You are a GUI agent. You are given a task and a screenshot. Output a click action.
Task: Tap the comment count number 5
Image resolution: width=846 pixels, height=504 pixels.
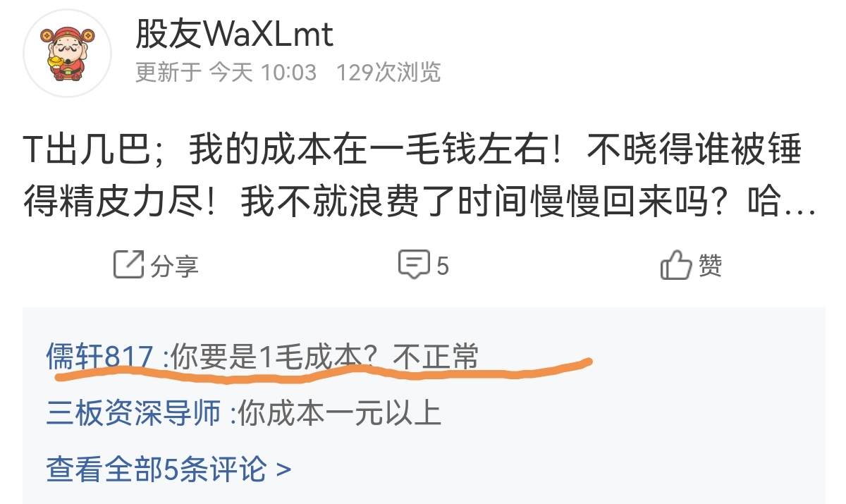(442, 266)
